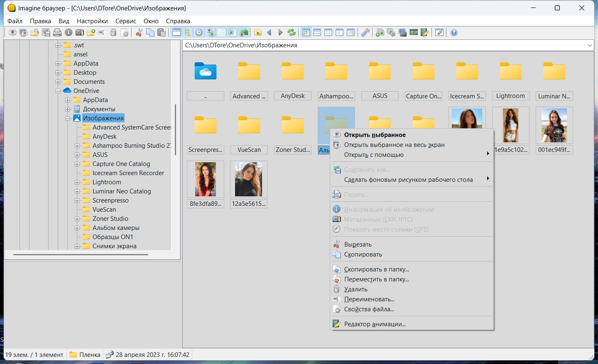Open the address path dropdown arrow
This screenshot has width=598, height=364.
(x=590, y=45)
